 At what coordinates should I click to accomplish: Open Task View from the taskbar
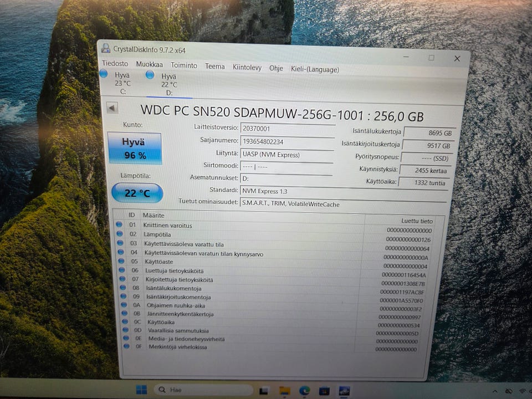264,391
